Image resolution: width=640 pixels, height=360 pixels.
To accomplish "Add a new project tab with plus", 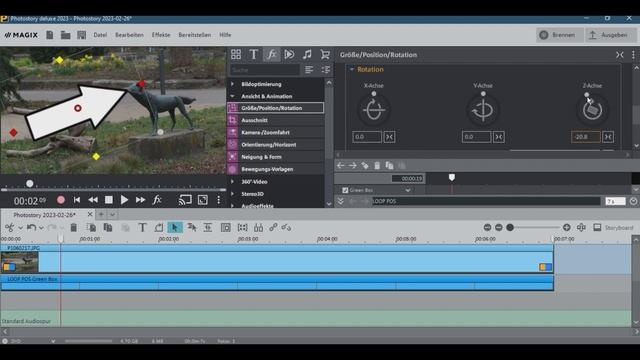I will 101,214.
